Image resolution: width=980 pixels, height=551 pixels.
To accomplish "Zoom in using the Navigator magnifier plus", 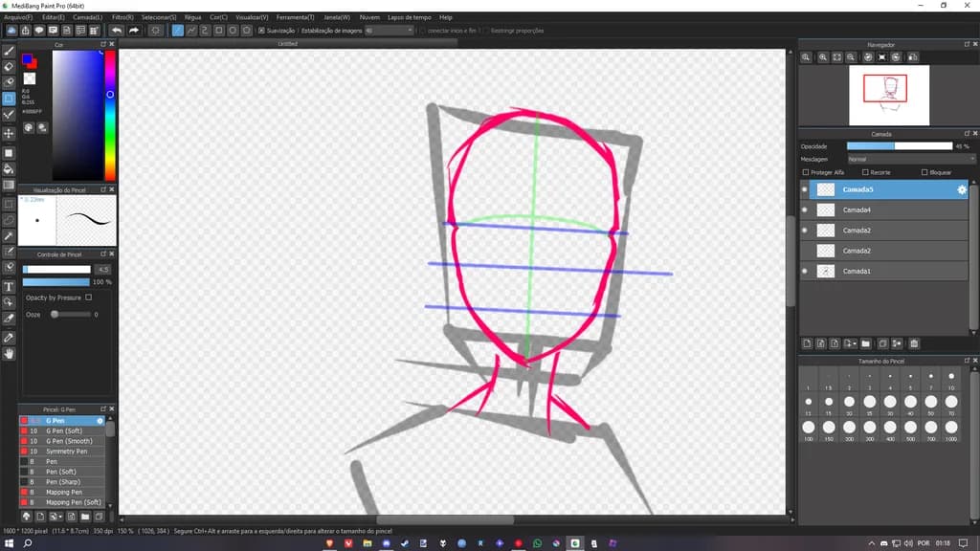I will pyautogui.click(x=823, y=57).
